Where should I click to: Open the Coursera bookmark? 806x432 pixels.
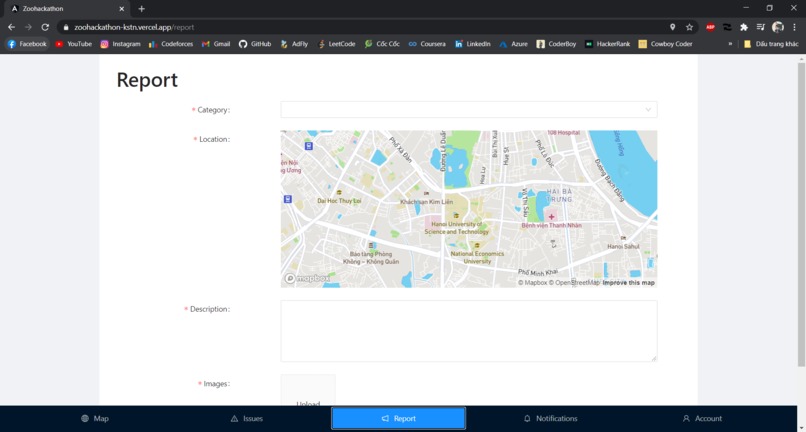[427, 44]
